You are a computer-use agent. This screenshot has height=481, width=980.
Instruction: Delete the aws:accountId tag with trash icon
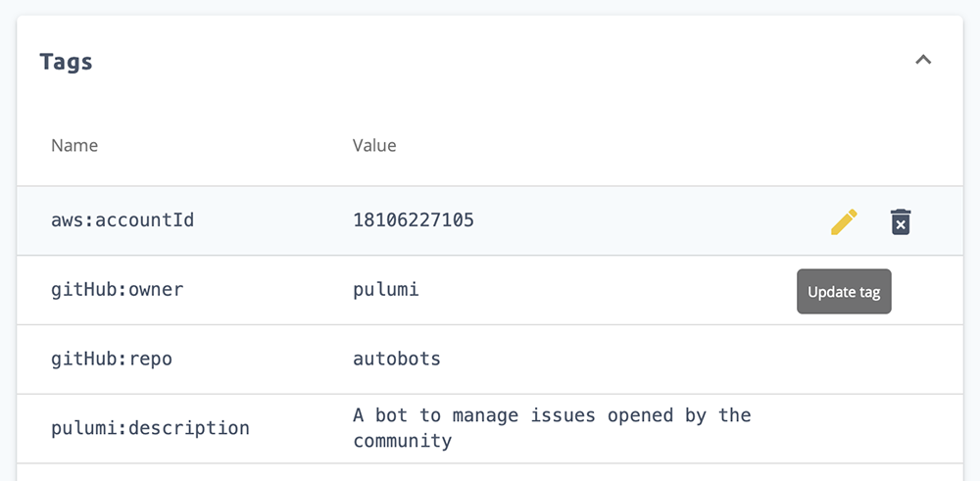[x=900, y=221]
